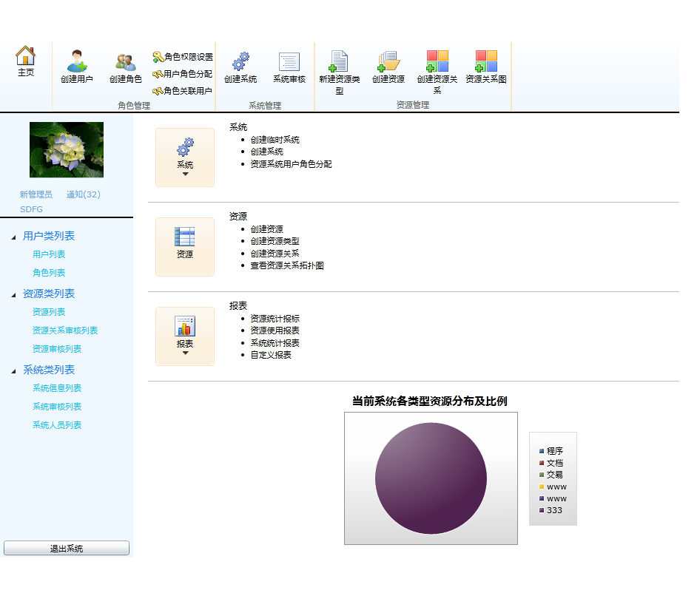Open the 系统统计报表 report link
Screen dimensions: 700x593
point(275,343)
